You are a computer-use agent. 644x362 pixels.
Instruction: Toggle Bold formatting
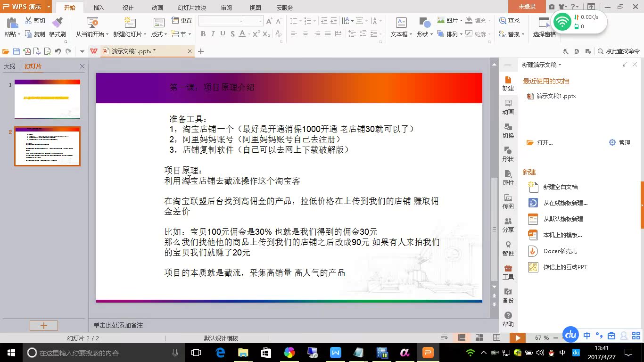(x=203, y=34)
